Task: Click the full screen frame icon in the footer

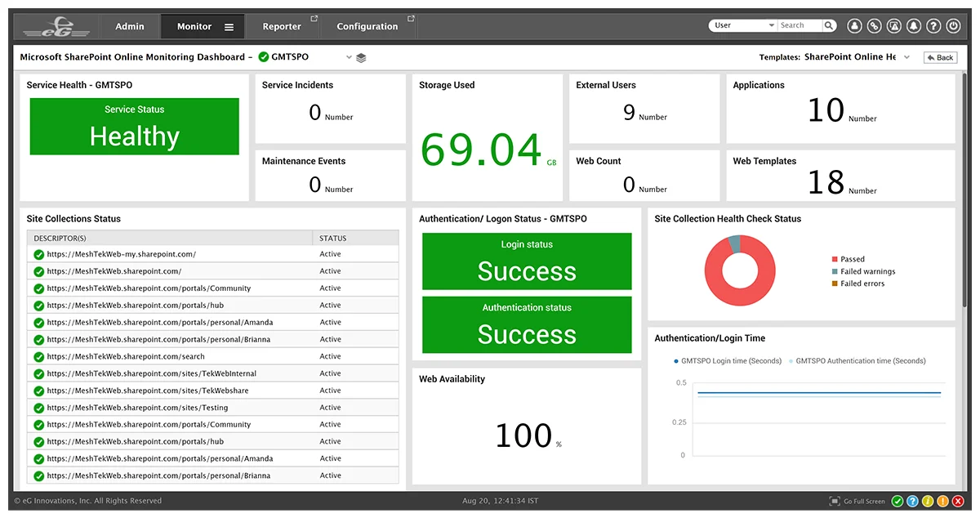Action: 834,501
